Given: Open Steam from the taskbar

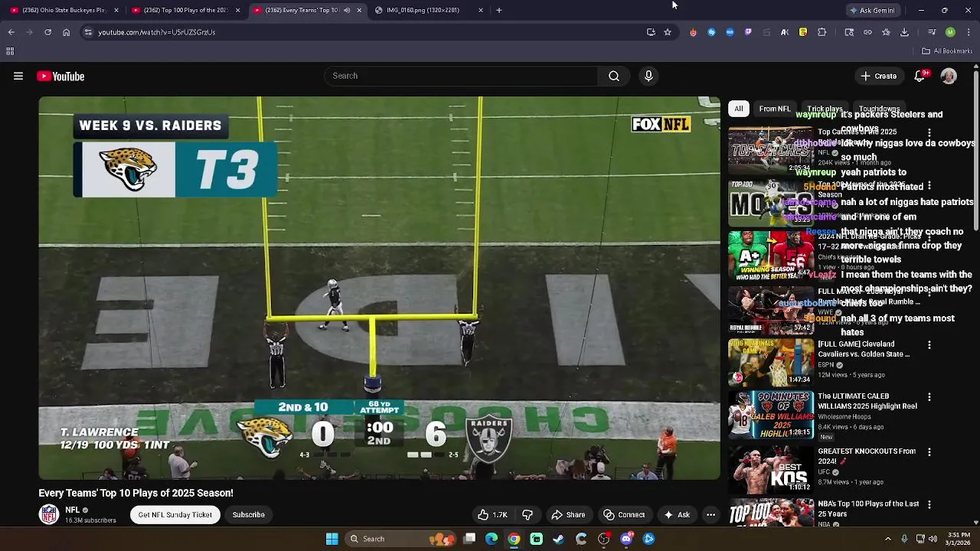Looking at the screenshot, I should (x=558, y=539).
